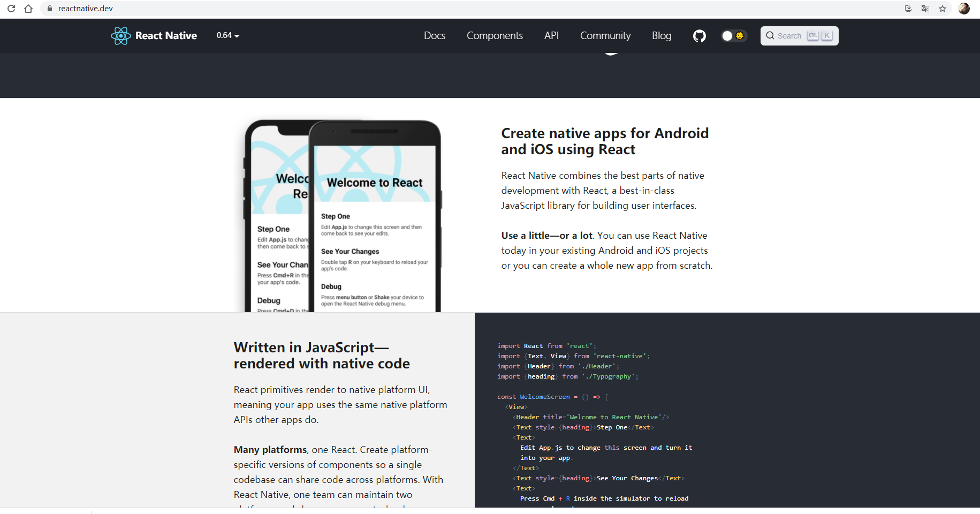Click the downloads icon
This screenshot has width=980, height=514.
tap(907, 9)
